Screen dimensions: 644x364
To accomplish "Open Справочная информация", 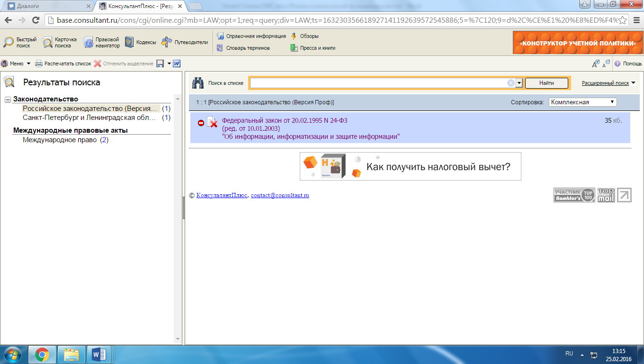I will click(251, 36).
